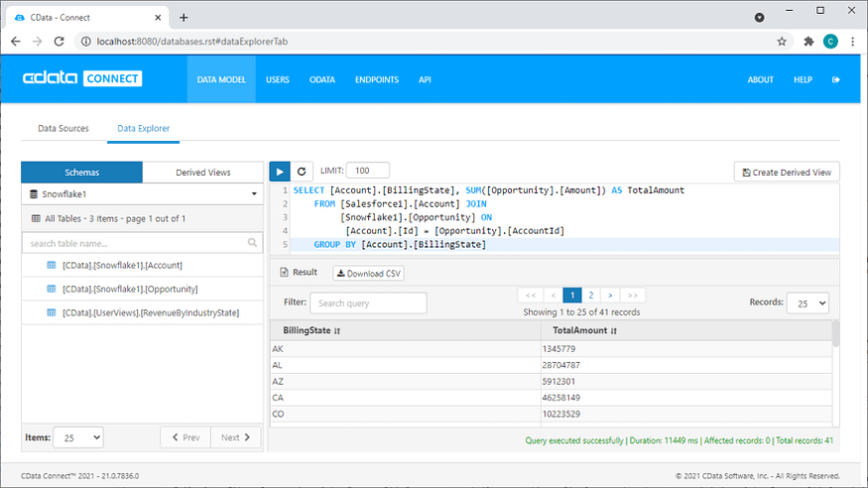
Task: Select [CData].[Snowflake1].[Opportunity] table
Action: pyautogui.click(x=130, y=289)
